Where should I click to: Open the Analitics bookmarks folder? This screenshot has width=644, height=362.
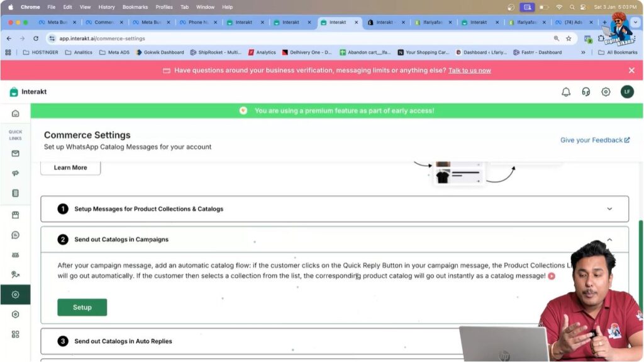coord(79,52)
